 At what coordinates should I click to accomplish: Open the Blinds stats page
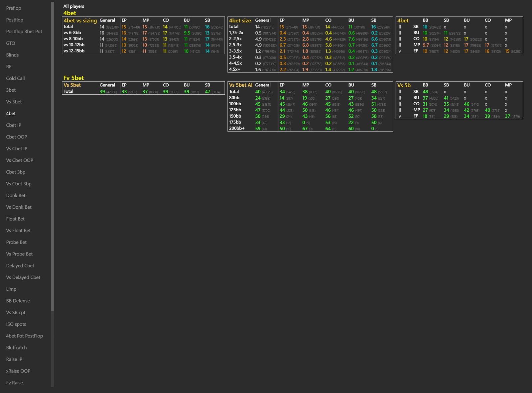coord(12,55)
